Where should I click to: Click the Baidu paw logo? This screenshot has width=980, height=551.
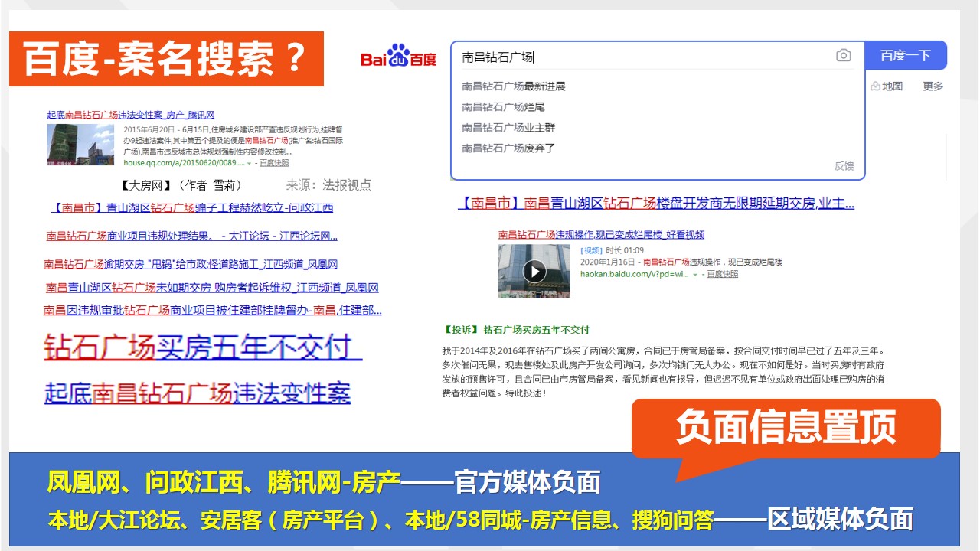pos(398,57)
